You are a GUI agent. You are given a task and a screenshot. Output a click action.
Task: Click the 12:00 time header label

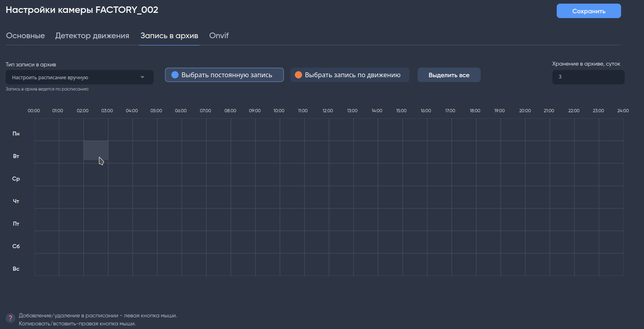[x=328, y=111]
